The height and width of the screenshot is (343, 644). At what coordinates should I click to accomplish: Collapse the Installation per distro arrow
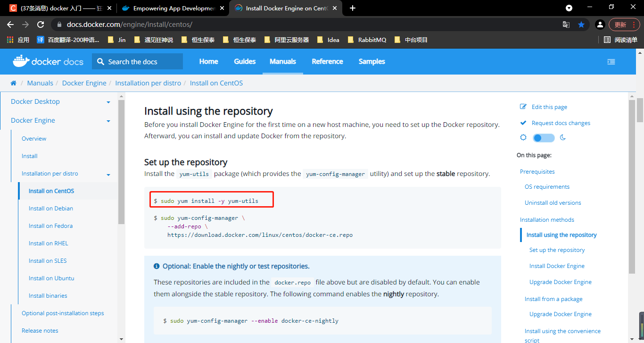click(x=108, y=174)
